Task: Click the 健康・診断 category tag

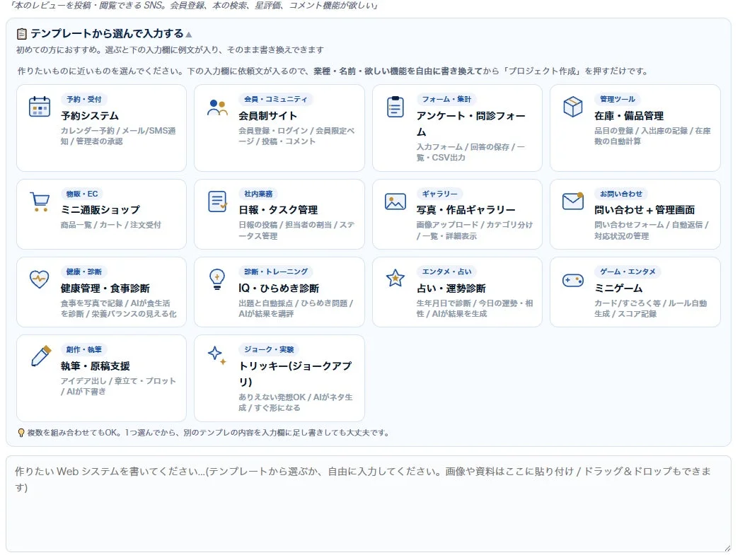Action: [84, 272]
